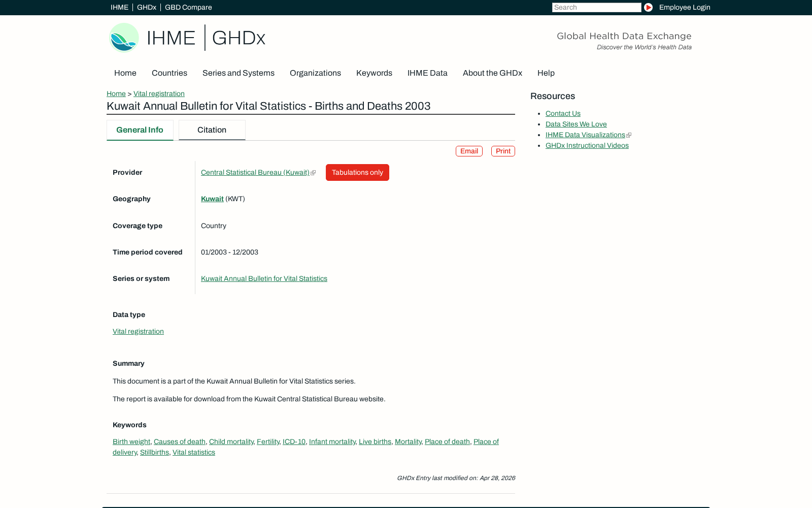Click Home in the breadcrumb

coord(116,93)
